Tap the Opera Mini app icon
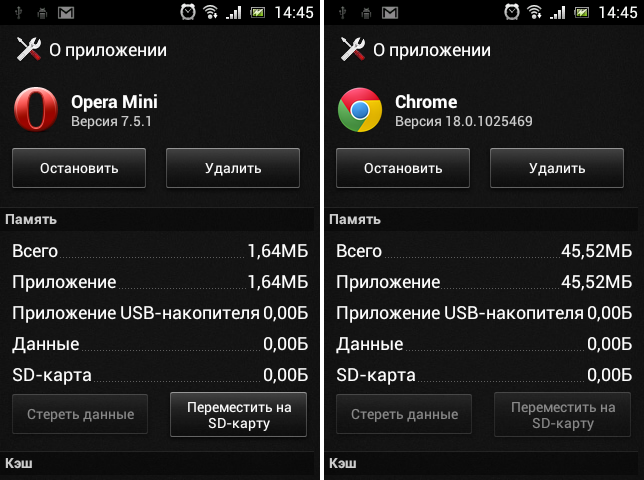This screenshot has height=480, width=644. [36, 109]
